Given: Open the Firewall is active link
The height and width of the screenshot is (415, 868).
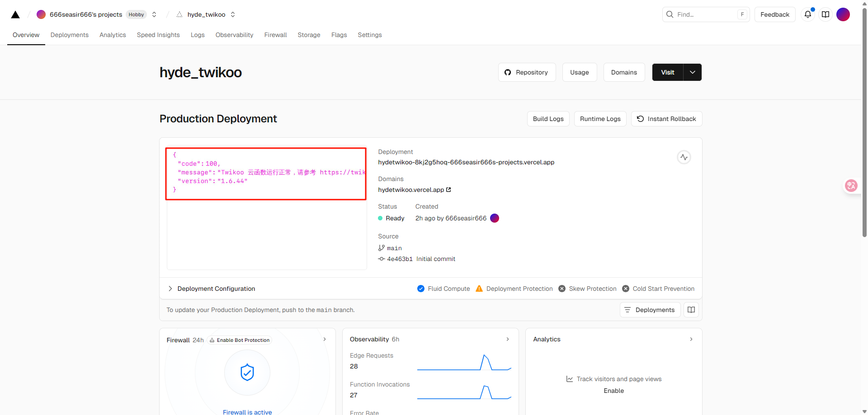Looking at the screenshot, I should (247, 412).
